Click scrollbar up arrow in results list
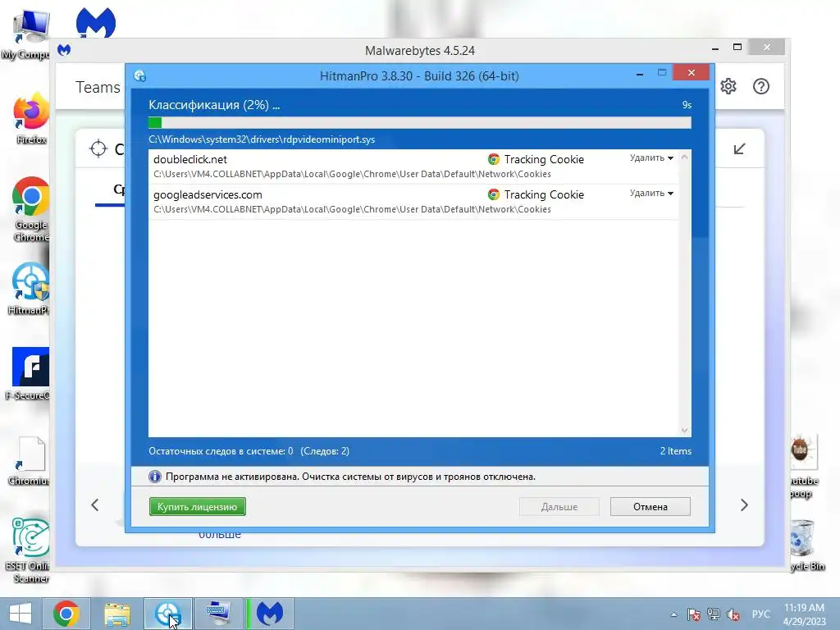 point(684,157)
